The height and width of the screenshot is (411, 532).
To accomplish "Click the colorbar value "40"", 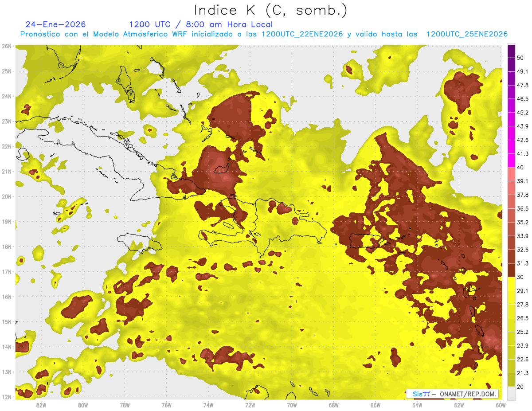I will [520, 167].
